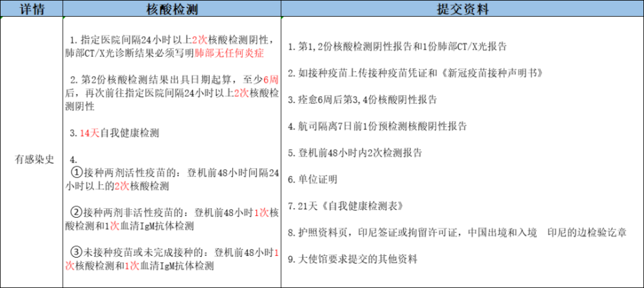Click the line ①接种两剂活性疫苗的
The image size is (644, 288).
[175, 173]
